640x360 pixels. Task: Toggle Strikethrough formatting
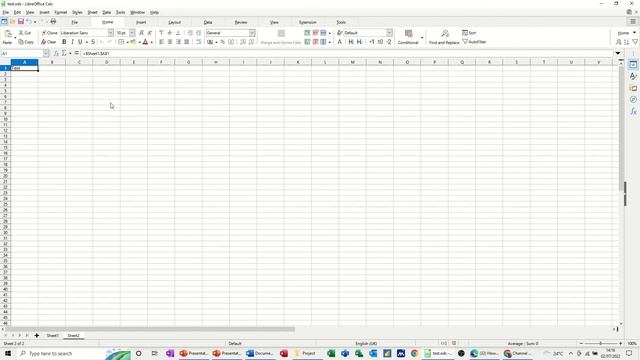coord(93,42)
